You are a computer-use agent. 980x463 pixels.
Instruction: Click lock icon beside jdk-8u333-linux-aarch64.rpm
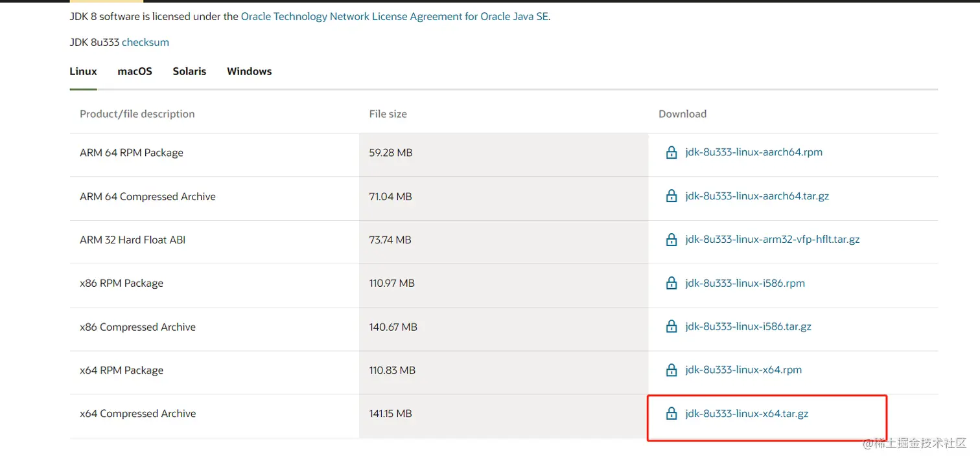(671, 153)
